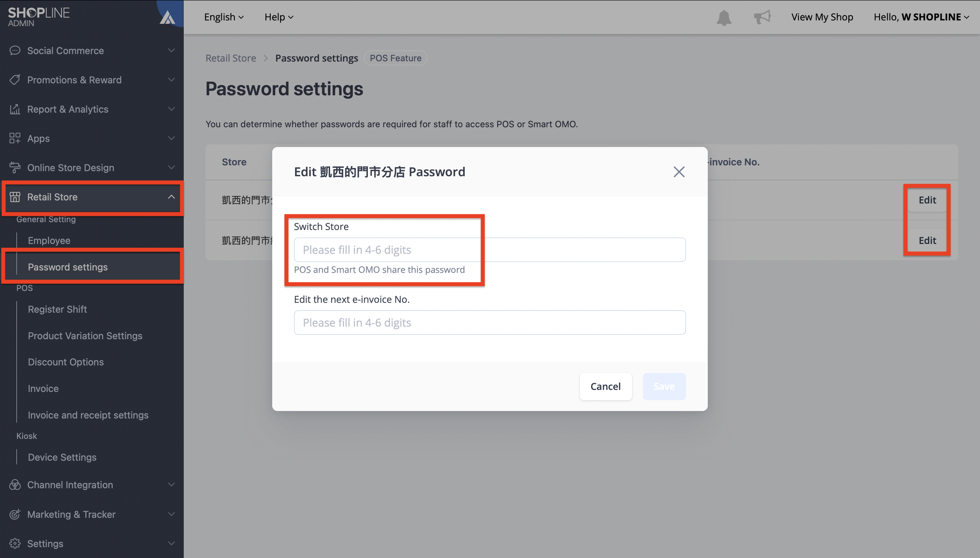Close the Edit Password dialog
Viewport: 980px width, 558px height.
click(679, 172)
